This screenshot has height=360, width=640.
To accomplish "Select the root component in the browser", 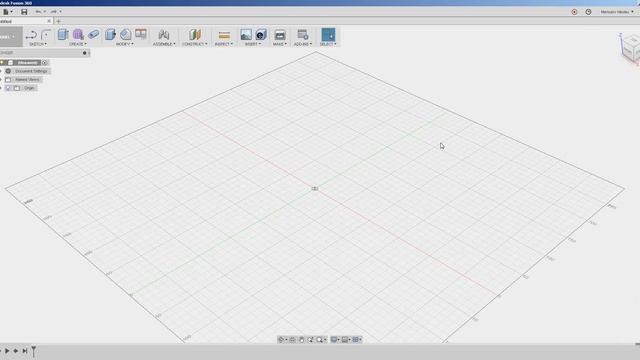I will tap(27, 62).
